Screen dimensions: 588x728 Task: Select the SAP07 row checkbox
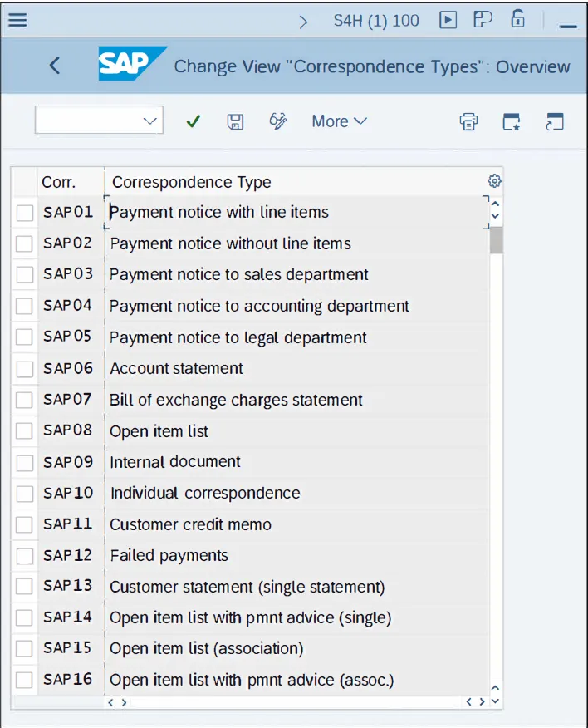[x=24, y=400]
